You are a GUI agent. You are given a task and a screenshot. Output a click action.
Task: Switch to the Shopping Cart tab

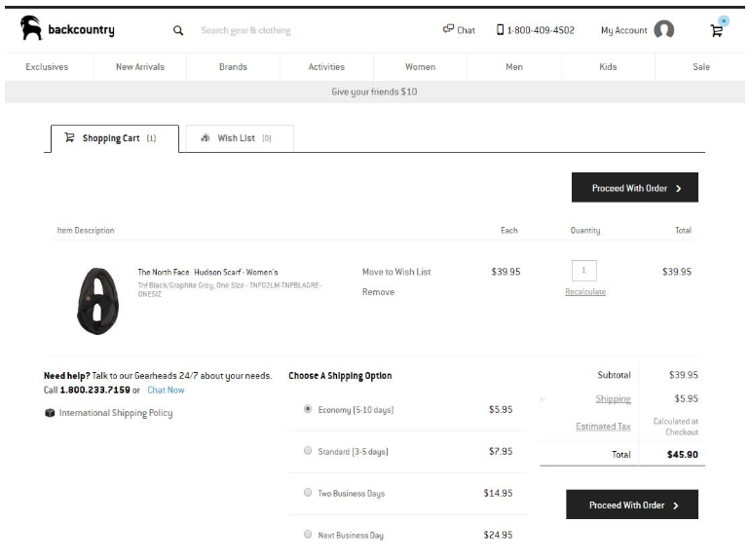(x=113, y=138)
